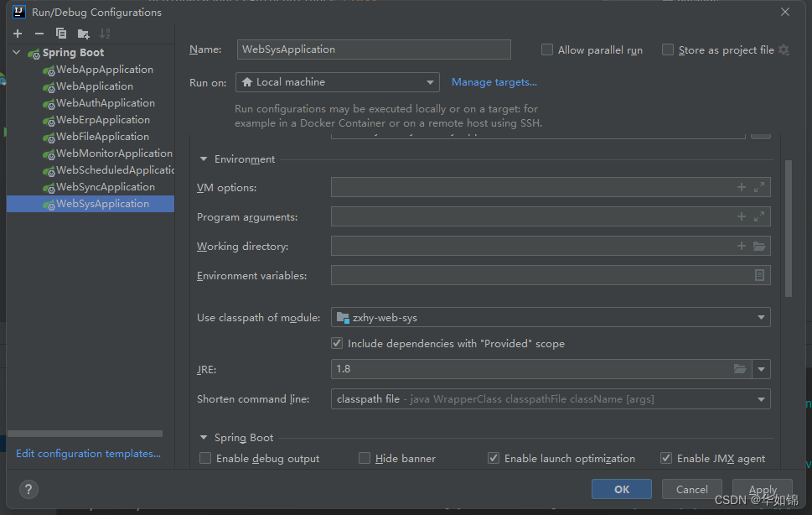Screen dimensions: 812x515
Task: Click the OK button
Action: pos(622,489)
